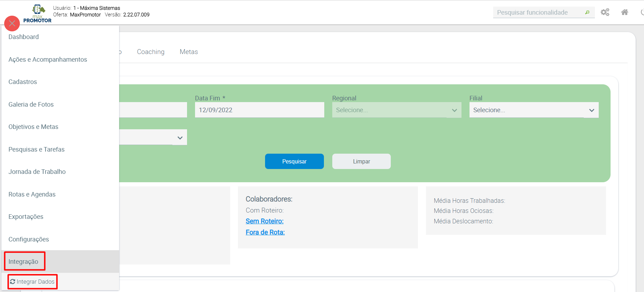The image size is (644, 292).
Task: Open the settings gears icon
Action: coord(605,12)
